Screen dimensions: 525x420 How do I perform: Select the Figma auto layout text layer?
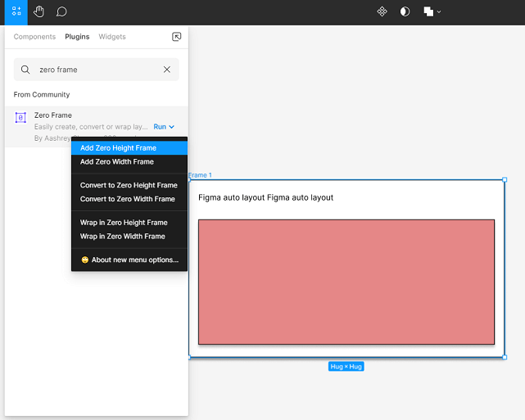point(265,197)
